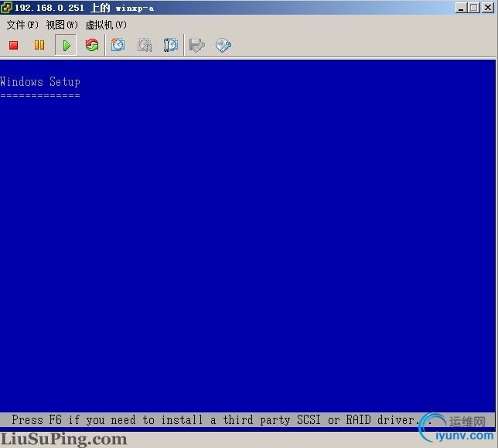Viewport: 498px width, 448px height.
Task: Click the 'Press F6 if you need...' status line
Action: (x=223, y=419)
